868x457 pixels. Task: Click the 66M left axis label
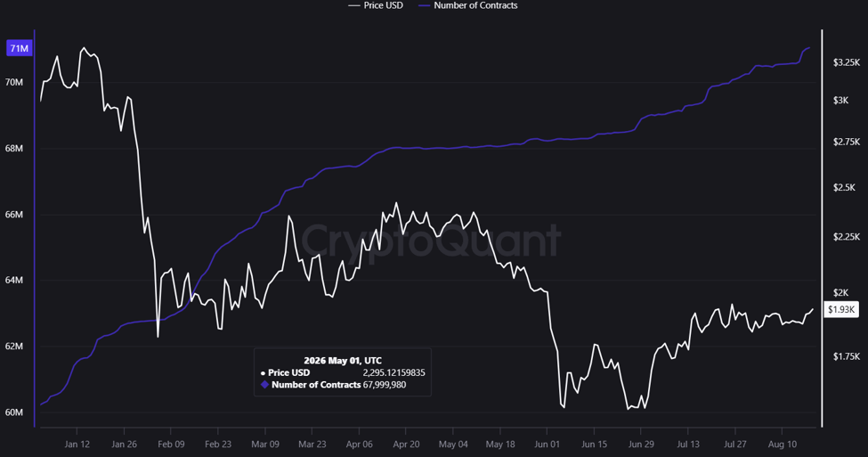tap(14, 215)
